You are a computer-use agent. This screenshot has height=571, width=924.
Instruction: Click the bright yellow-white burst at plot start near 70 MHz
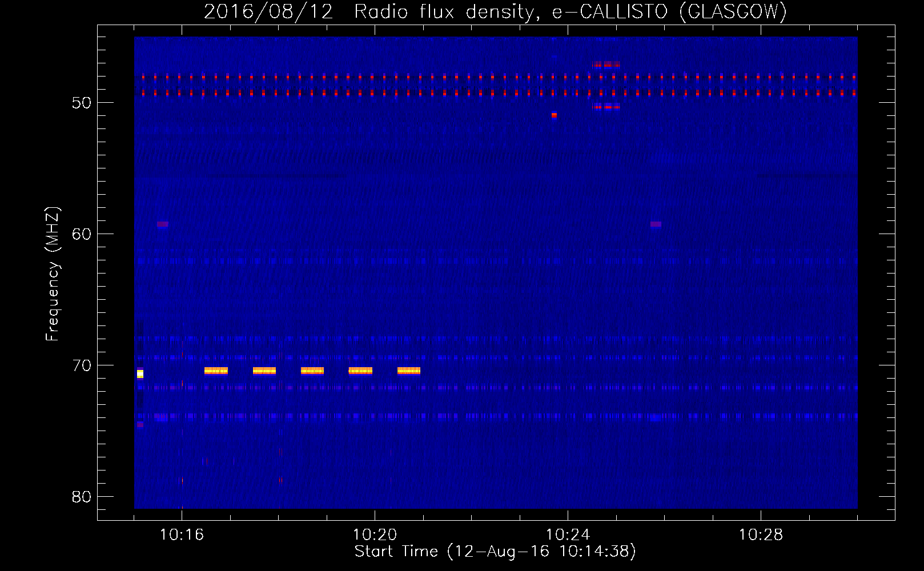pyautogui.click(x=140, y=374)
